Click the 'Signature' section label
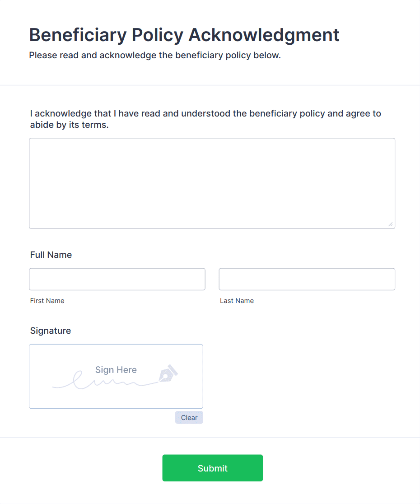Viewport: 420px width, 504px height. coord(50,331)
